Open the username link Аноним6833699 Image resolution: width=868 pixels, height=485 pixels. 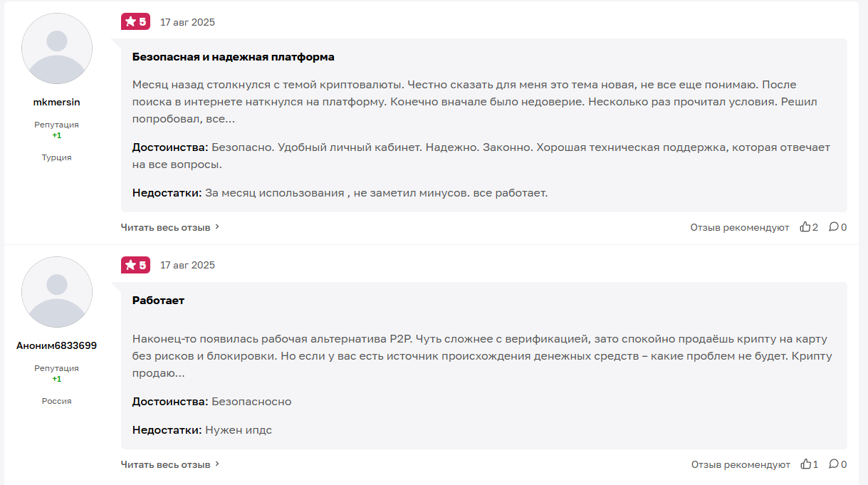tap(57, 345)
